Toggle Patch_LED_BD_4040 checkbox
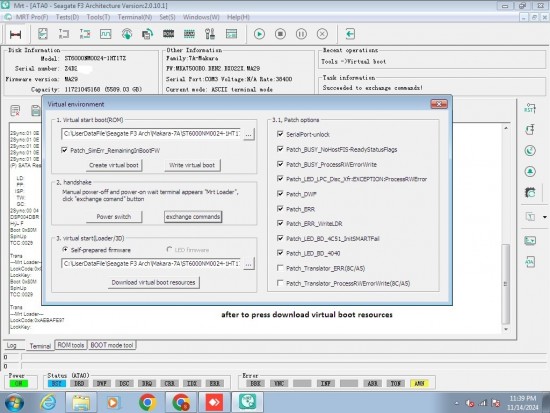This screenshot has width=550, height=413. pyautogui.click(x=280, y=253)
